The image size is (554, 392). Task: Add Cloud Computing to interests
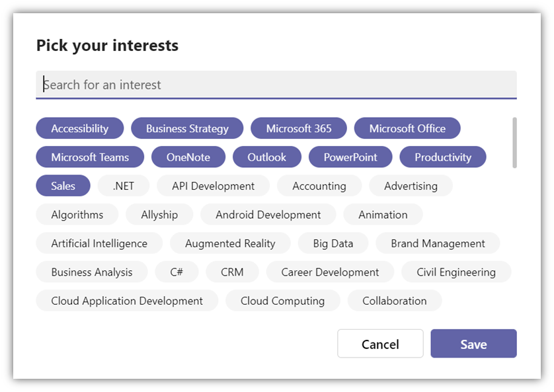pyautogui.click(x=282, y=301)
